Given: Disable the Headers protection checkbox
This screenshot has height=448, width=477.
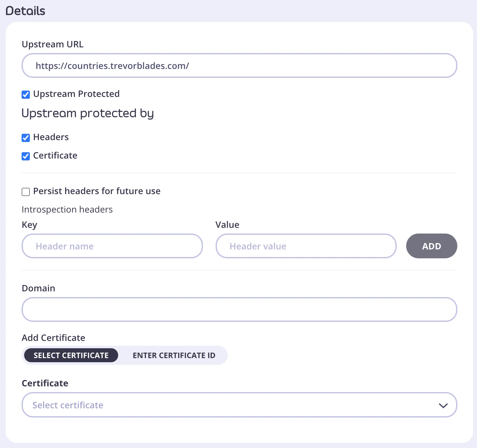Looking at the screenshot, I should coord(26,138).
